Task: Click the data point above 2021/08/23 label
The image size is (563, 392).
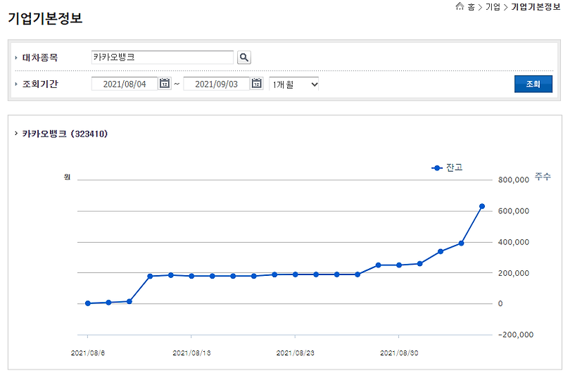Action: tap(295, 274)
